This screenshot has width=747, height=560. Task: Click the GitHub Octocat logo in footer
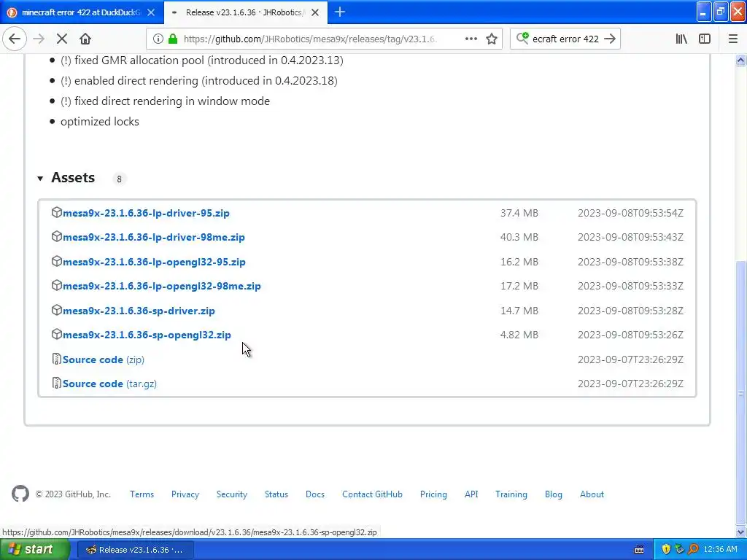[20, 494]
